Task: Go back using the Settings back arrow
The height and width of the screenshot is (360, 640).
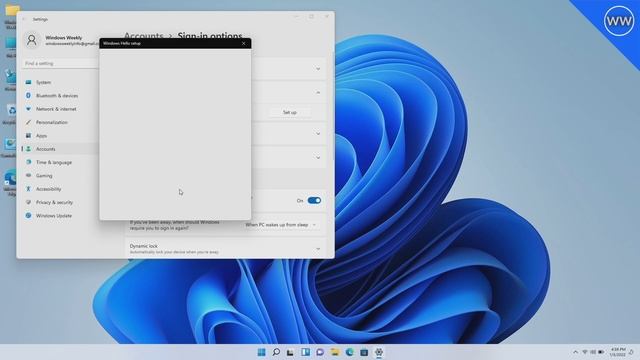Action: point(24,19)
